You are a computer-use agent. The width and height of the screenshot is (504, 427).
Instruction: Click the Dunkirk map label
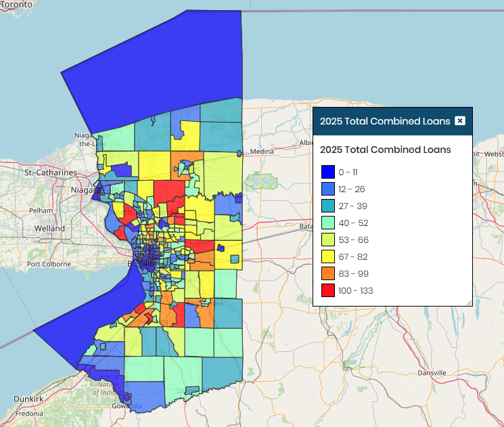(x=28, y=399)
